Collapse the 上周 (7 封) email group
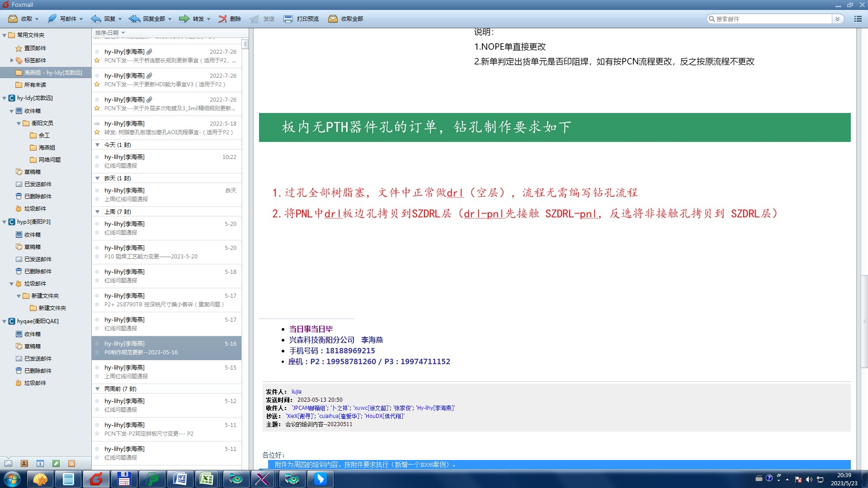 pos(97,212)
